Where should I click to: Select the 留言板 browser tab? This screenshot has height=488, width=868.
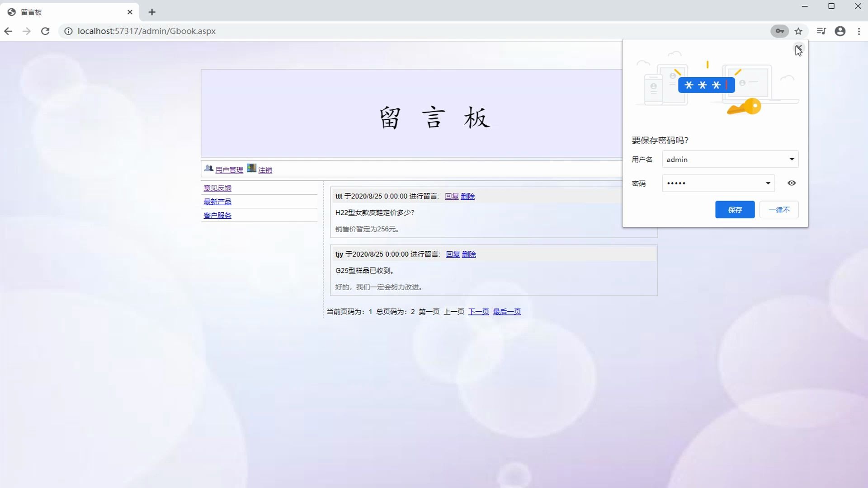click(70, 12)
